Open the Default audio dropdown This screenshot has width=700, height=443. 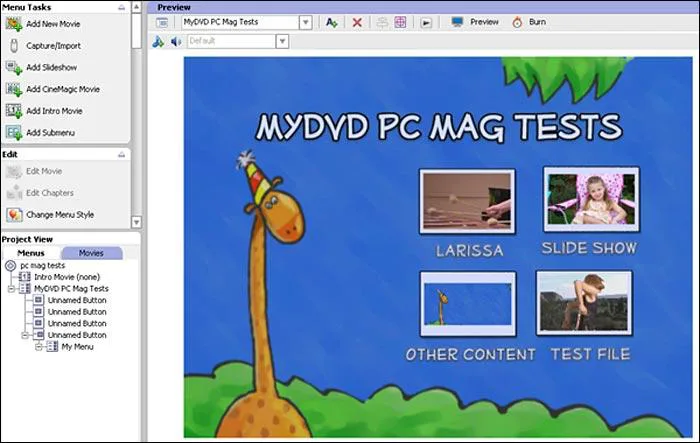(281, 42)
